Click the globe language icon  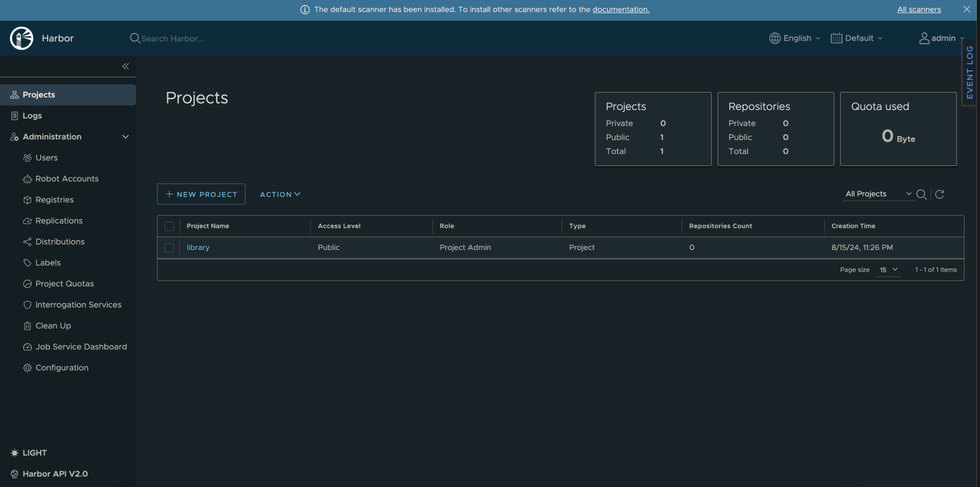point(774,38)
